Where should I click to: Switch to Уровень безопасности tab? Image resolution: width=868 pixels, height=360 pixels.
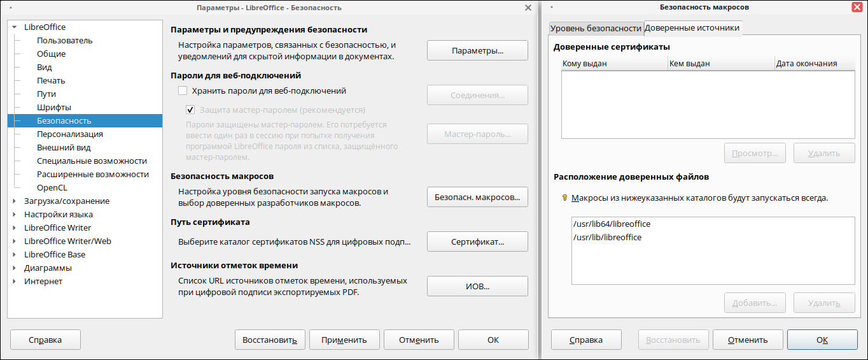tap(595, 28)
